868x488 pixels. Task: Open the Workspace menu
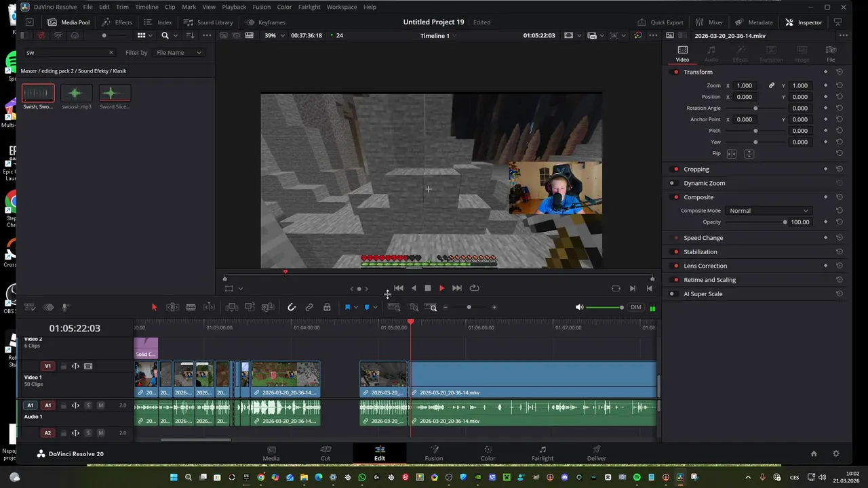tap(342, 7)
